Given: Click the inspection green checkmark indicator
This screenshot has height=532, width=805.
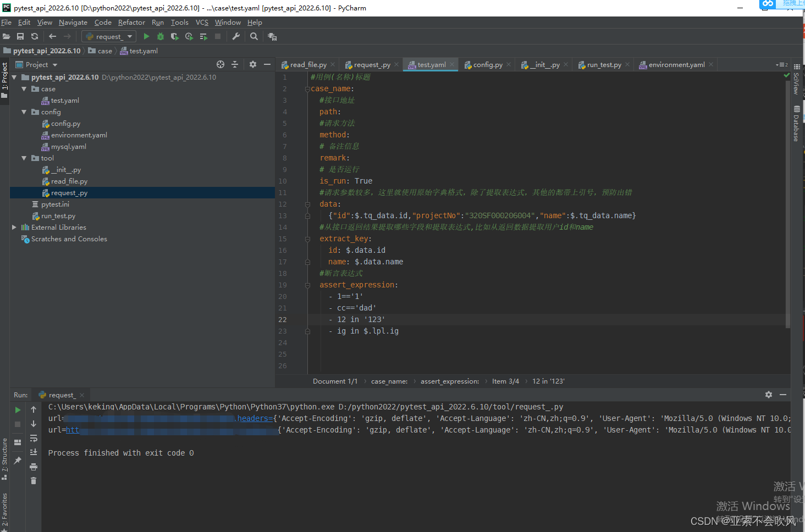Looking at the screenshot, I should pyautogui.click(x=786, y=76).
